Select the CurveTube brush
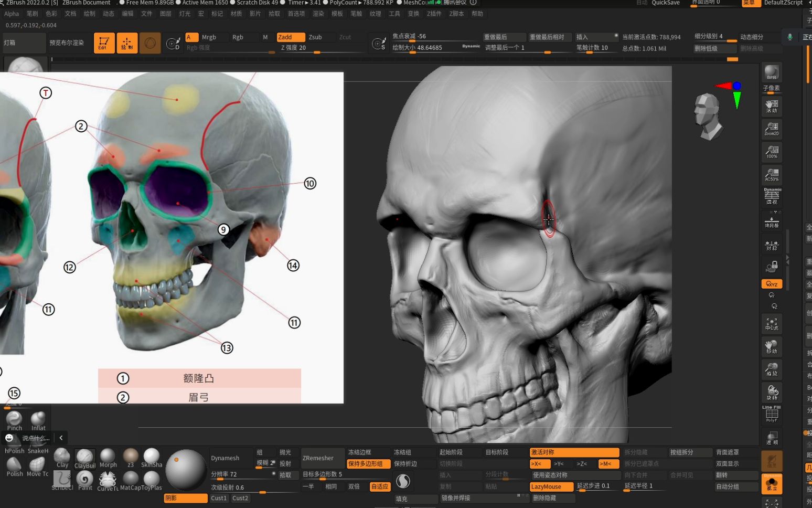 (108, 481)
